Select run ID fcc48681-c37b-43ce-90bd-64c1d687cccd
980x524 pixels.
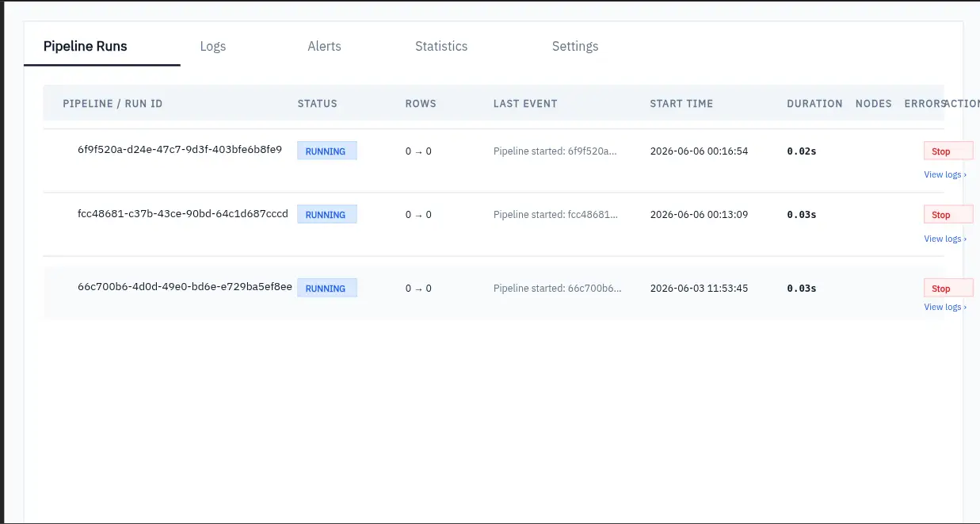[183, 213]
